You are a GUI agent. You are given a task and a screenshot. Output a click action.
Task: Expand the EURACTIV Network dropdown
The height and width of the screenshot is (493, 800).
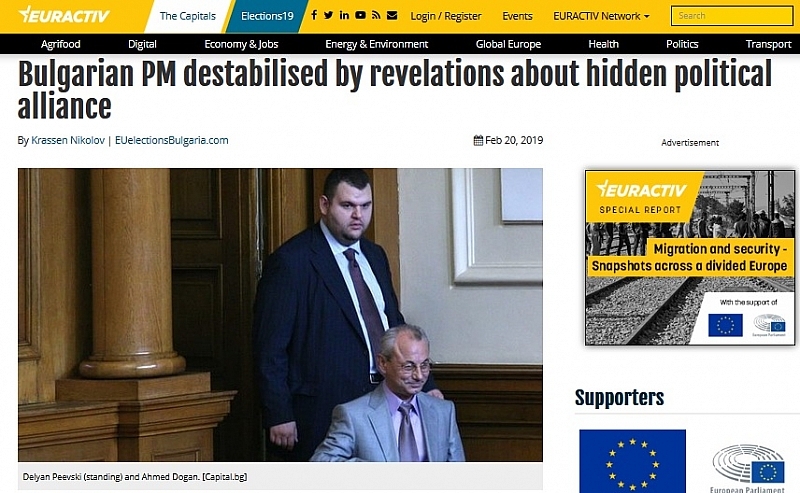tap(601, 16)
